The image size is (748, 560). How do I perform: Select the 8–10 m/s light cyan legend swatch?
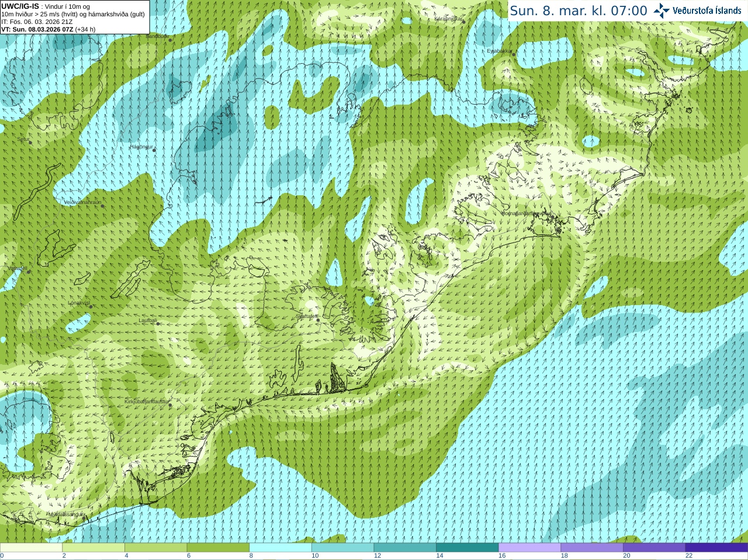280,548
